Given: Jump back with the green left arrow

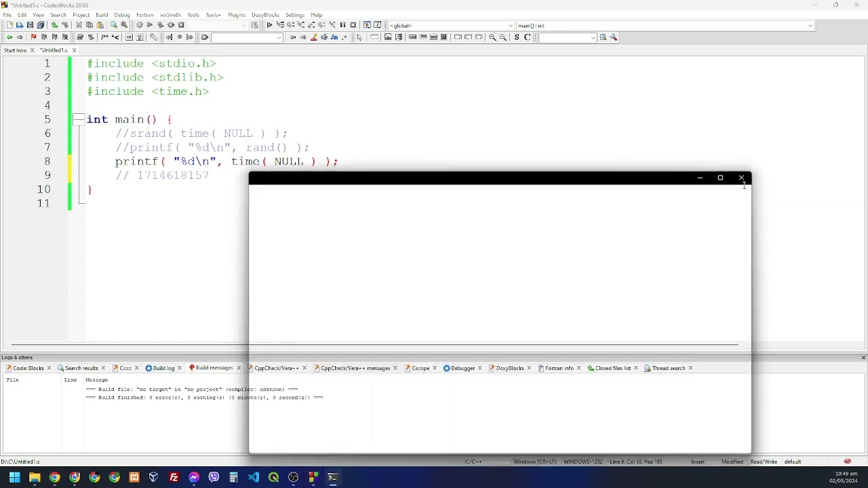Looking at the screenshot, I should coord(9,38).
